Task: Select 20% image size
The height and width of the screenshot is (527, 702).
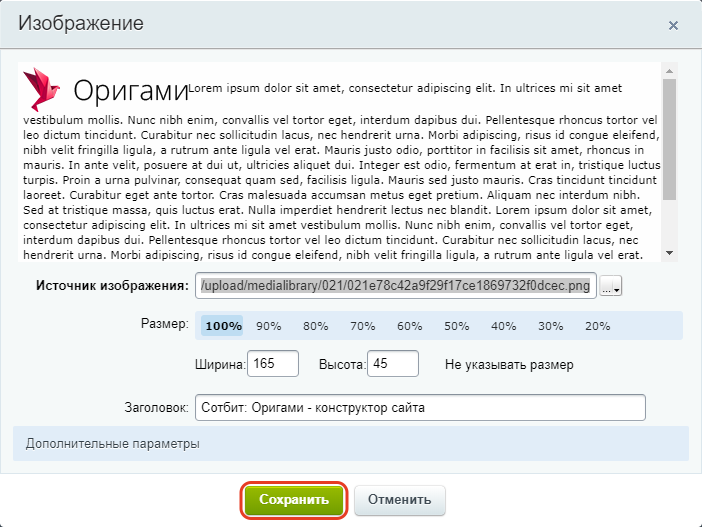Action: (598, 326)
